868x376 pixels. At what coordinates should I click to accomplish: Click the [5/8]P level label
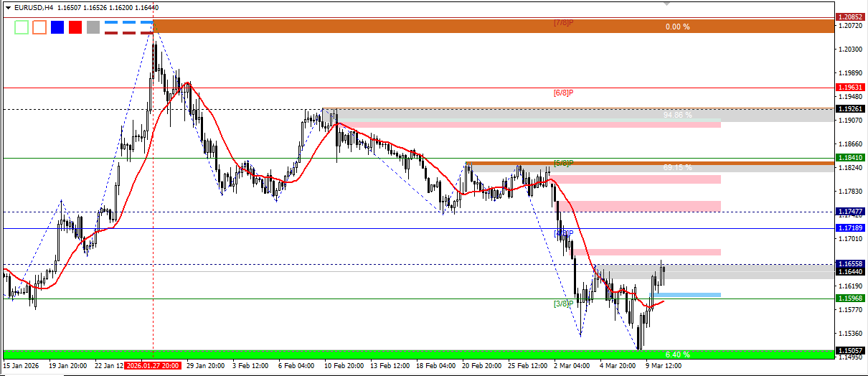(563, 164)
